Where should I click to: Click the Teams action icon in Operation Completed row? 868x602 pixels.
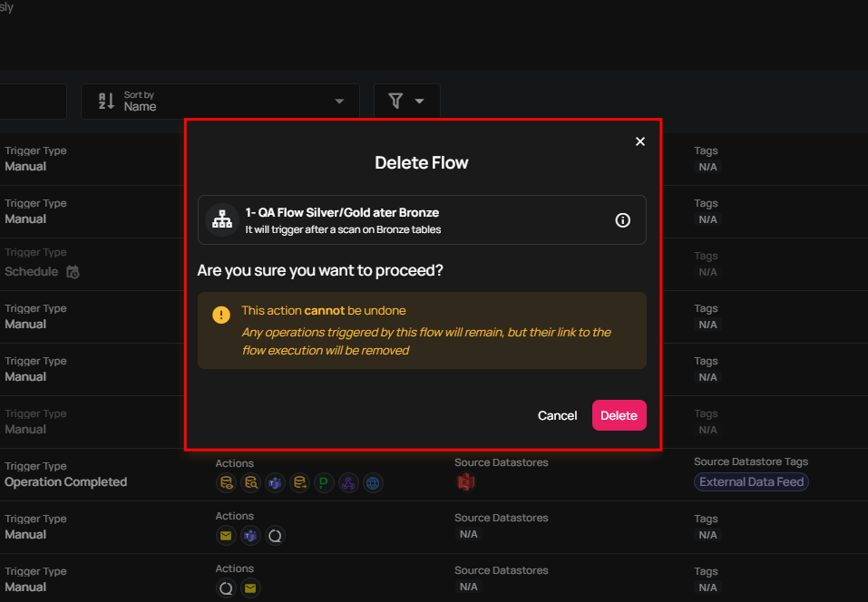click(275, 483)
